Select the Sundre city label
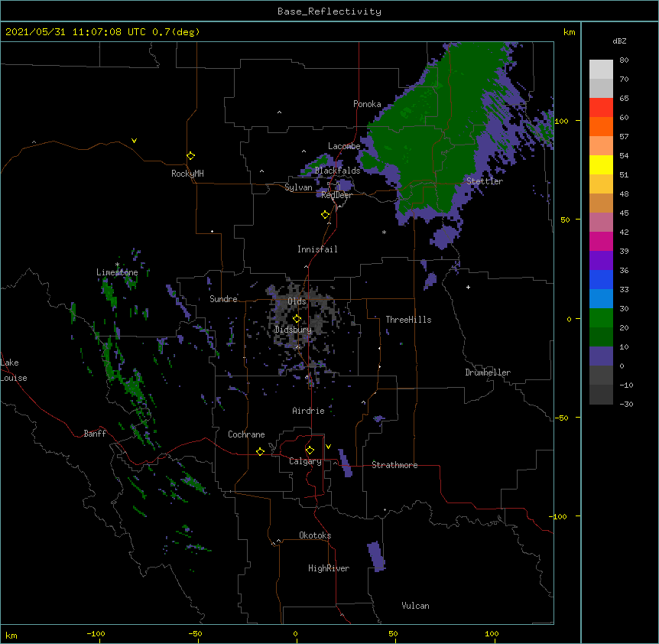The height and width of the screenshot is (644, 659). (223, 299)
